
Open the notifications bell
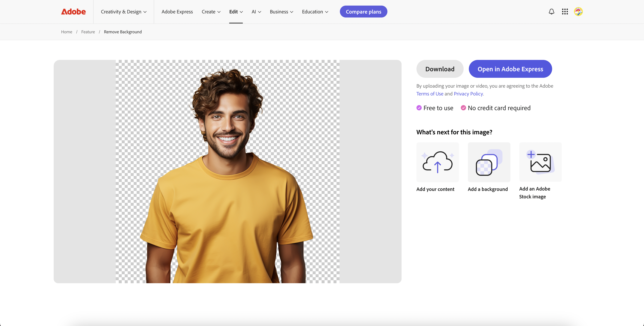click(x=551, y=12)
